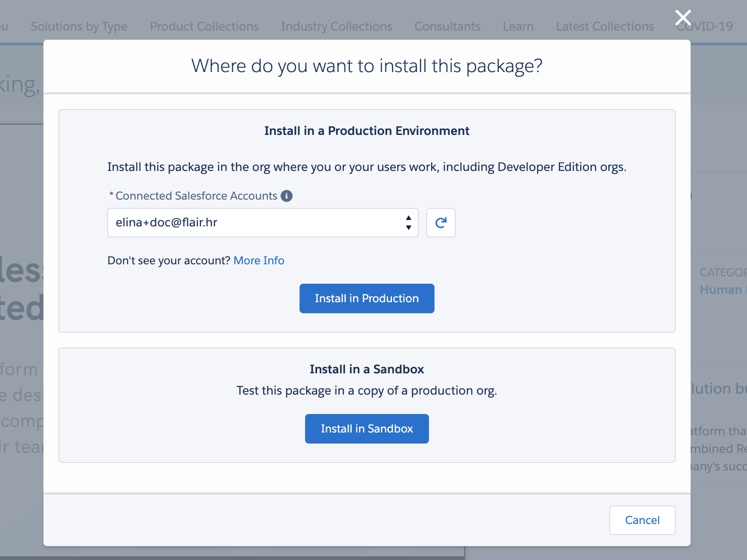Screen dimensions: 747x560
Task: Cancel the package installation dialog
Action: [642, 520]
